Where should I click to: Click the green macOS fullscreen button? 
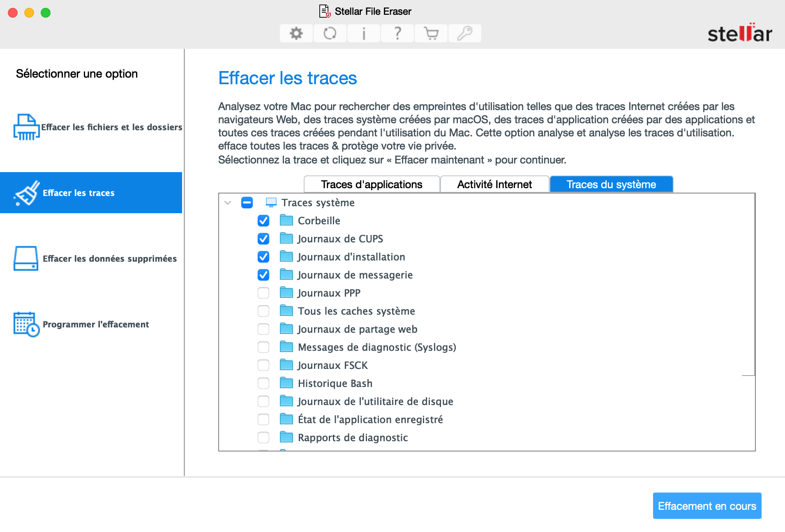pyautogui.click(x=46, y=13)
